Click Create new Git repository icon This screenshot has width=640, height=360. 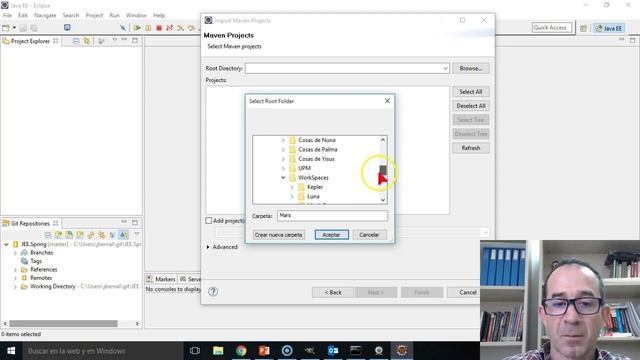point(80,235)
